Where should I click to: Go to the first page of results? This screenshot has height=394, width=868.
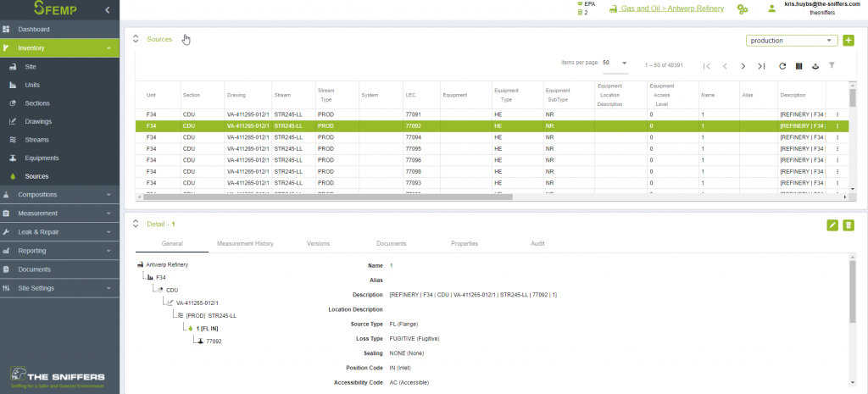pos(707,66)
